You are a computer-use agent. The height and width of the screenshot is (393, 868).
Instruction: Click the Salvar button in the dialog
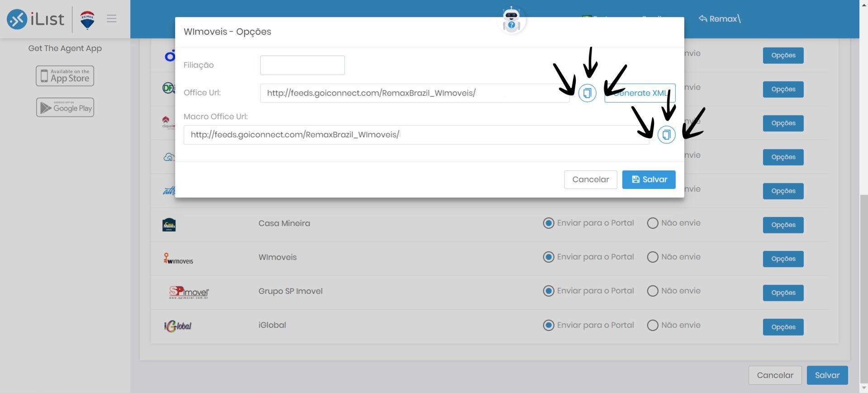(x=649, y=180)
